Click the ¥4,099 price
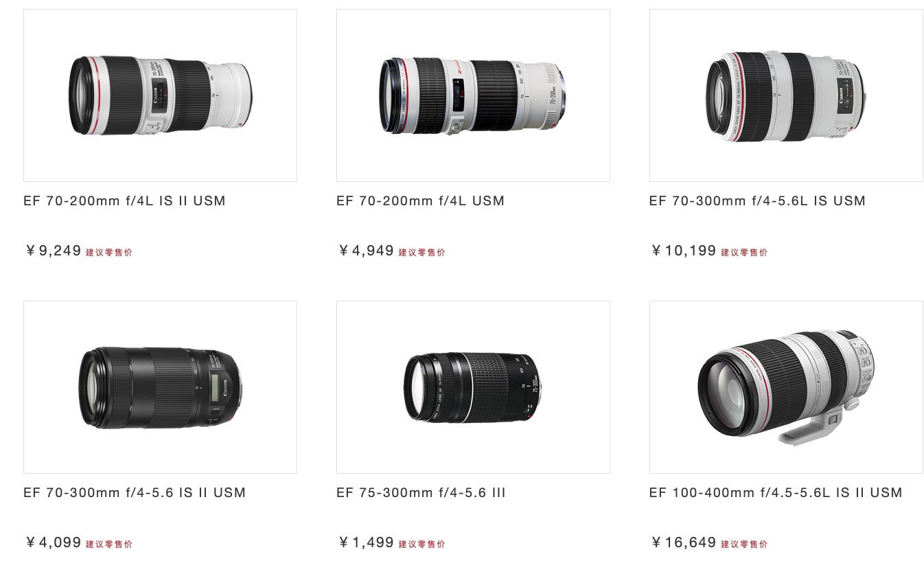This screenshot has width=924, height=563. tap(53, 542)
